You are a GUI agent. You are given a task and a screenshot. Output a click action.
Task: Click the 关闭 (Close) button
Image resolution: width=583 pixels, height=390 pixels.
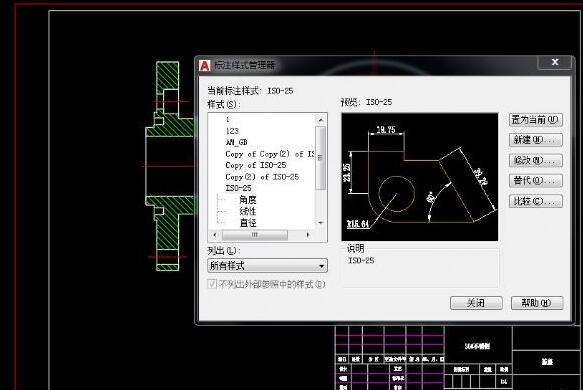pos(476,303)
